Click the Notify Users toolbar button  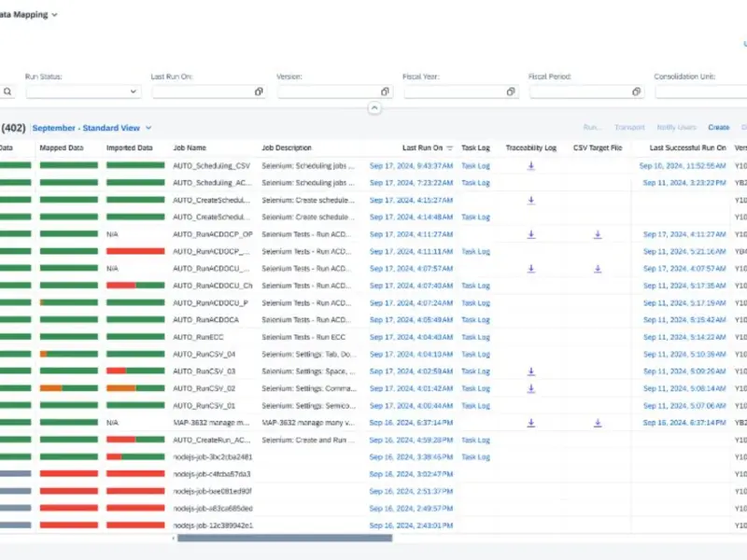click(x=676, y=128)
